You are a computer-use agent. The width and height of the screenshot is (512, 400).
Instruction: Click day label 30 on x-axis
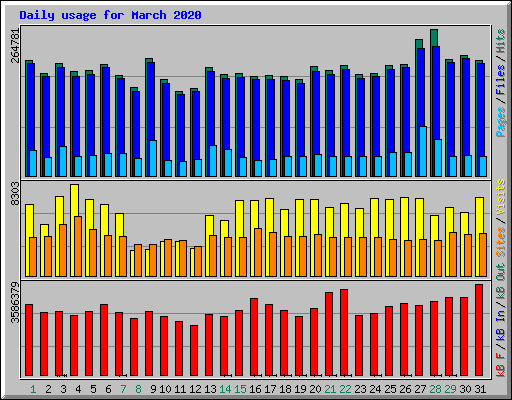click(465, 389)
